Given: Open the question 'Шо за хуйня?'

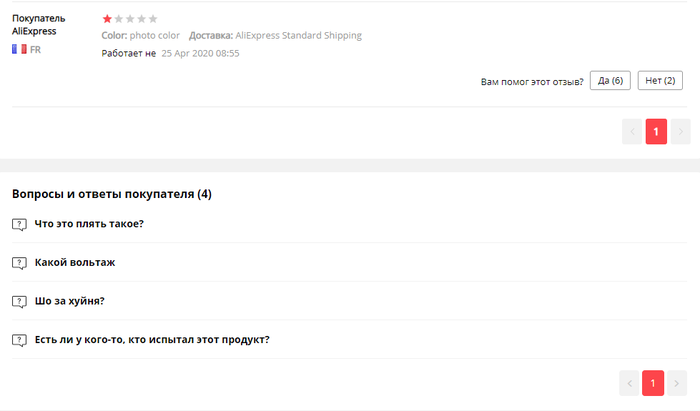Looking at the screenshot, I should point(69,301).
